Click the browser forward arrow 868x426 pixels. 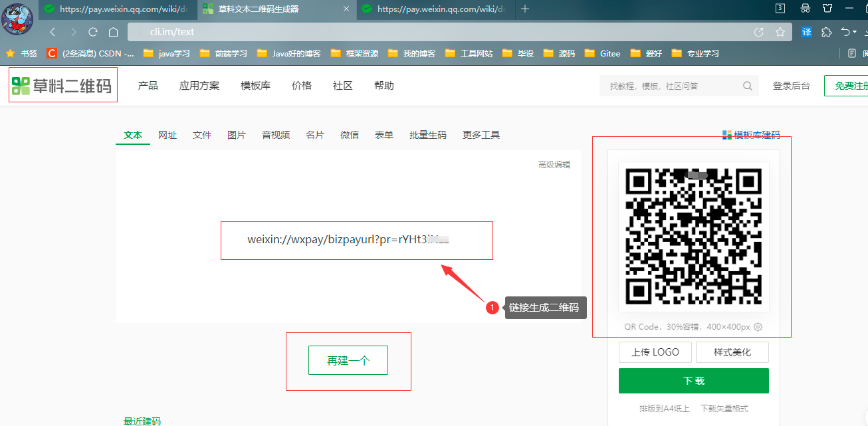tap(73, 32)
